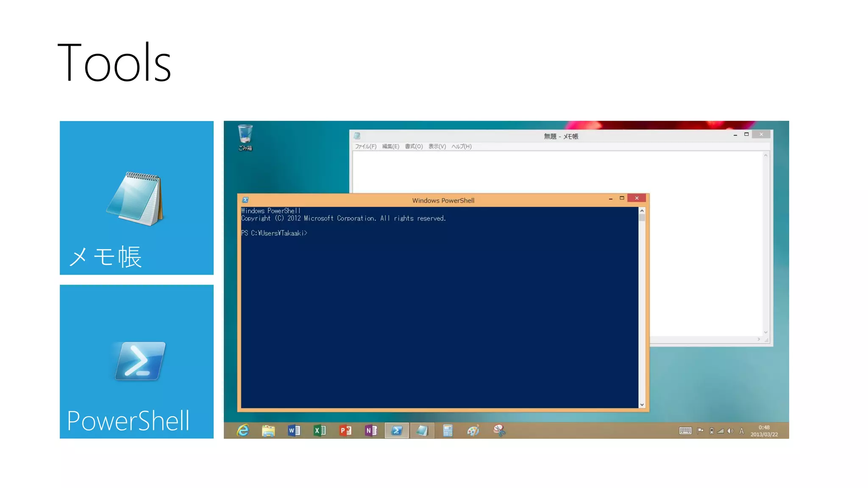Viewport: 868px width, 488px height.
Task: Click the 無題 - メモ帳 title text
Action: click(x=561, y=136)
